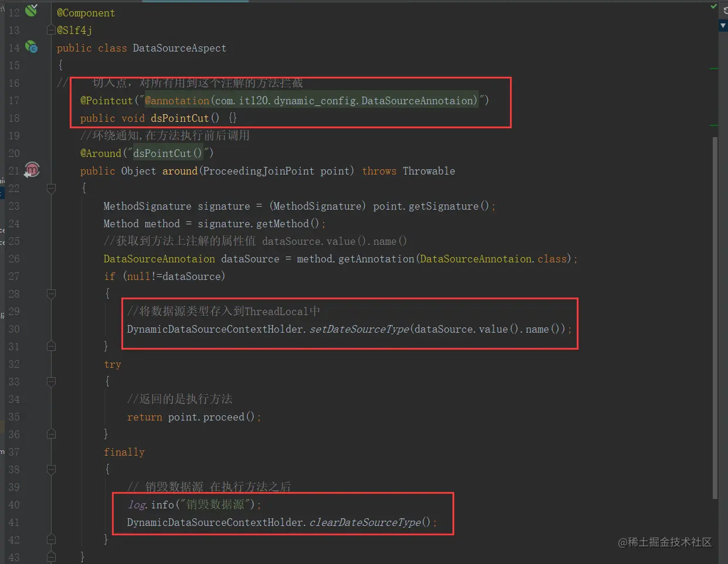
Task: Click line number 17 in the gutter
Action: [x=14, y=101]
